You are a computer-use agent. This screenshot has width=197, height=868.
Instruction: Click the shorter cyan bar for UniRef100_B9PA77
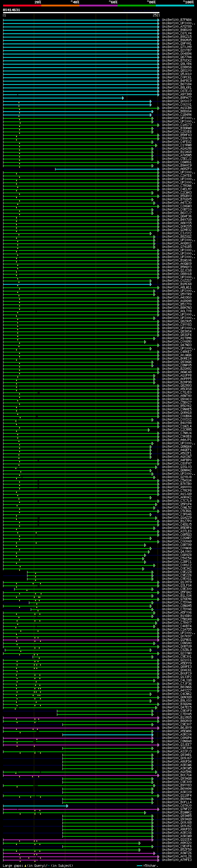tap(63, 98)
